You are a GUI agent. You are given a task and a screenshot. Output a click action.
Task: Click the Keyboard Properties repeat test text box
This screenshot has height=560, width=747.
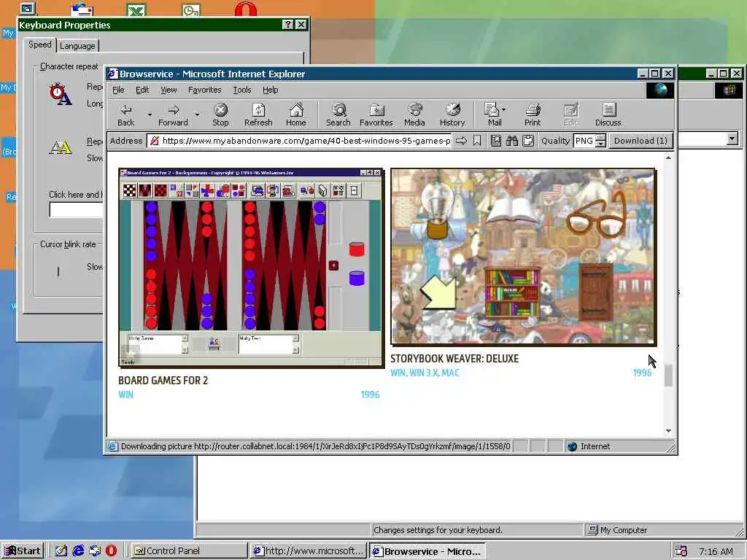(x=76, y=209)
